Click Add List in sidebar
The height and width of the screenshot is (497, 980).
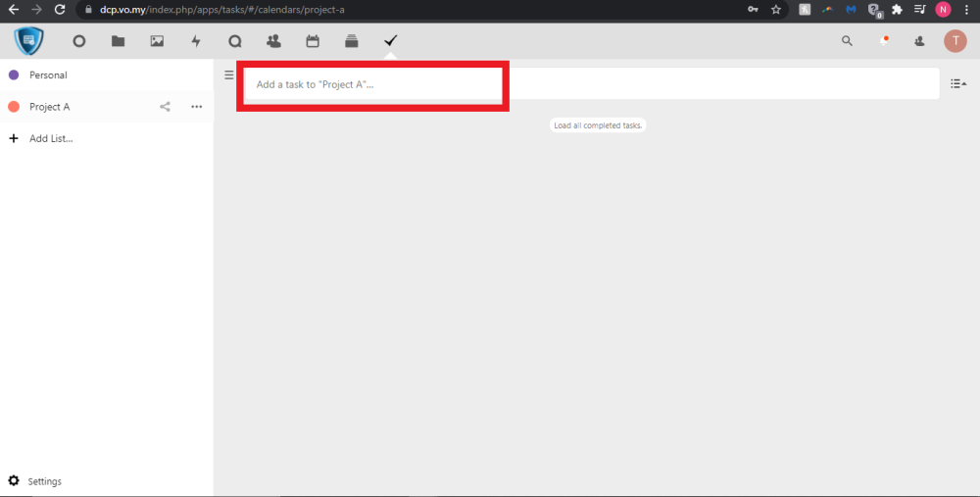[x=51, y=138]
